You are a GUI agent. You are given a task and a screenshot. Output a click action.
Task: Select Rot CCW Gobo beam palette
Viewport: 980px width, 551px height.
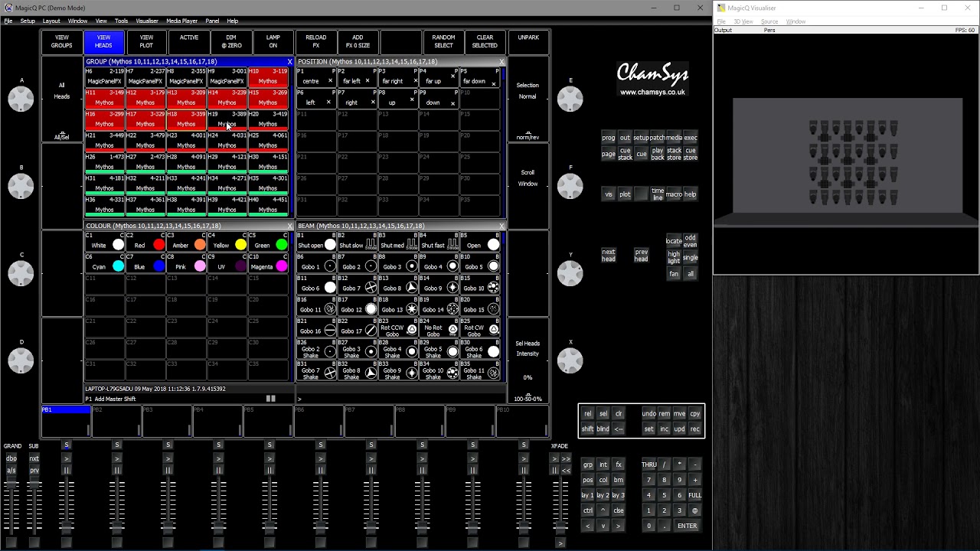tap(398, 328)
